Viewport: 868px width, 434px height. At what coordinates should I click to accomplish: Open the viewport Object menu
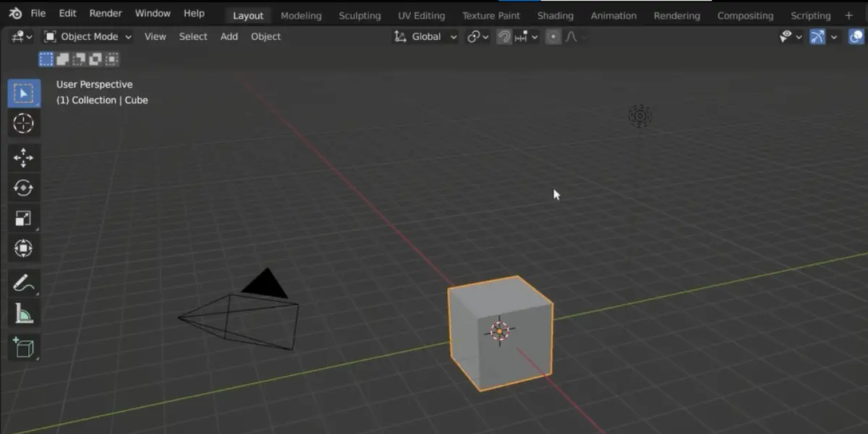[265, 37]
